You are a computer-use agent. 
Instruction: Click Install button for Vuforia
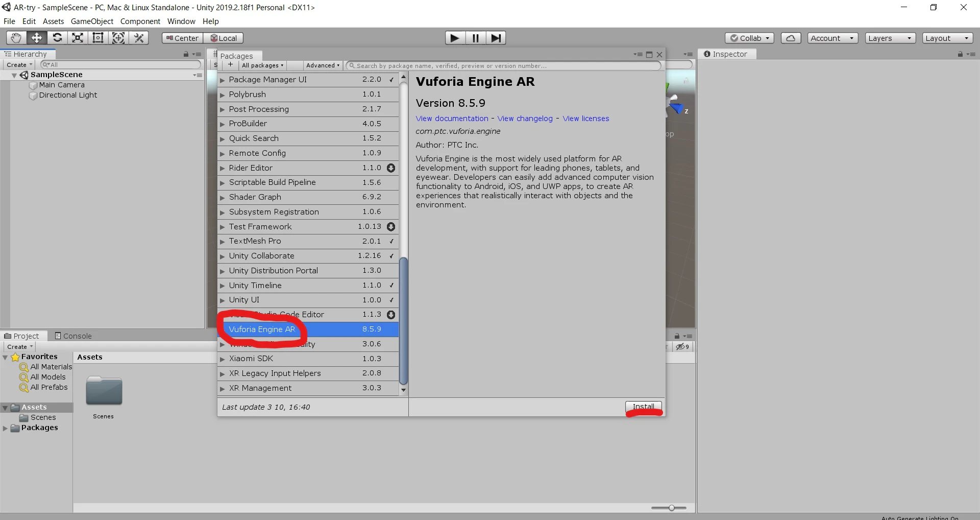644,407
